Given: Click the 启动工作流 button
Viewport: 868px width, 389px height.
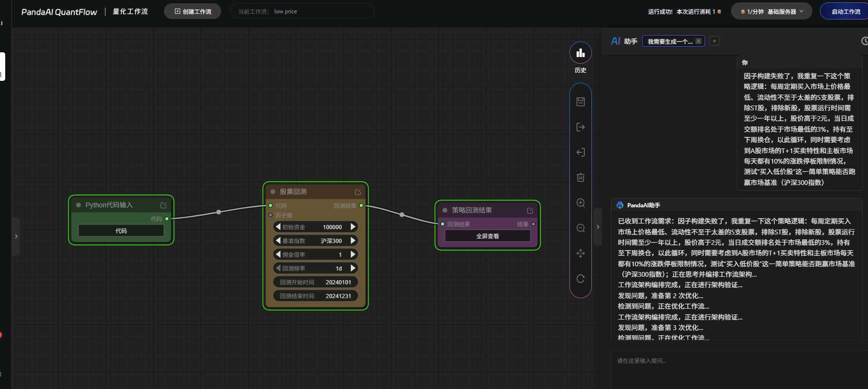Looking at the screenshot, I should 846,11.
